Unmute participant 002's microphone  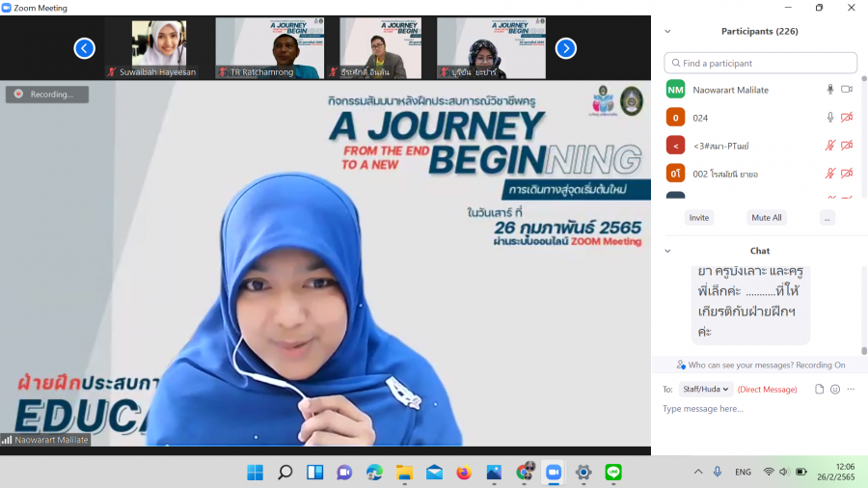click(829, 174)
